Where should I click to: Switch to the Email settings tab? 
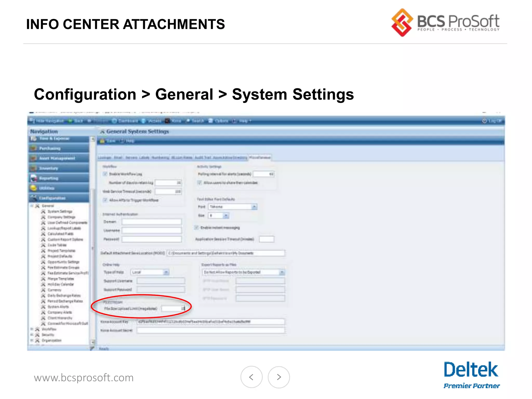(x=118, y=157)
